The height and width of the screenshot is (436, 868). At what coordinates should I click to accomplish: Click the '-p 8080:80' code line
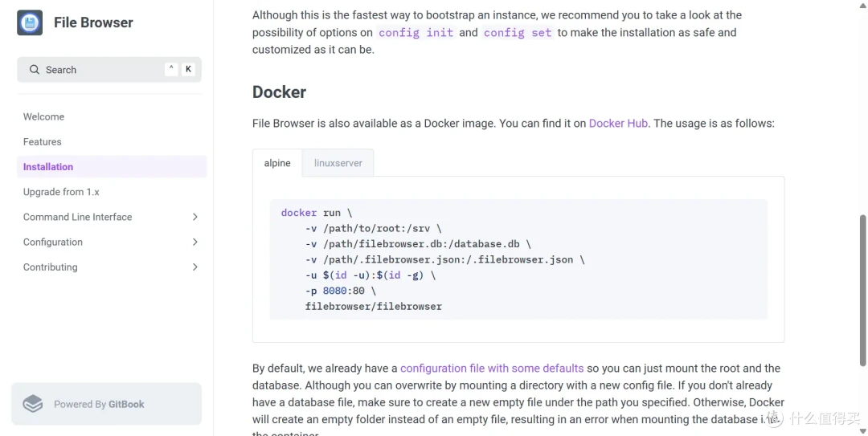(341, 291)
